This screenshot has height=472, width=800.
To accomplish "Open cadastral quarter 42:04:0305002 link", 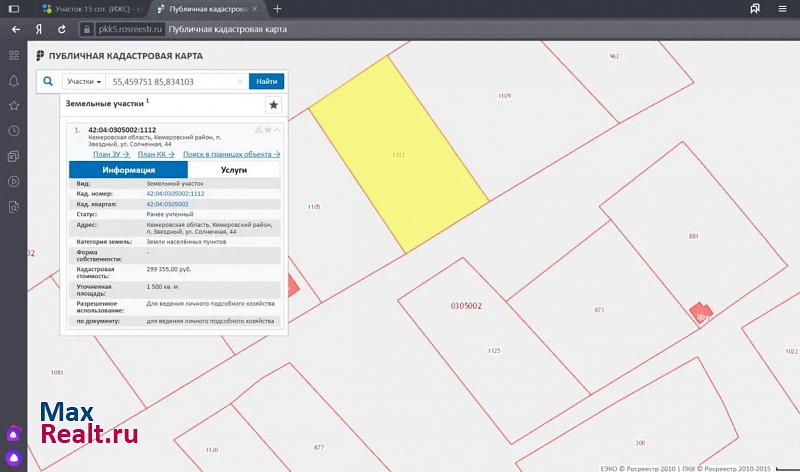I will click(x=167, y=203).
